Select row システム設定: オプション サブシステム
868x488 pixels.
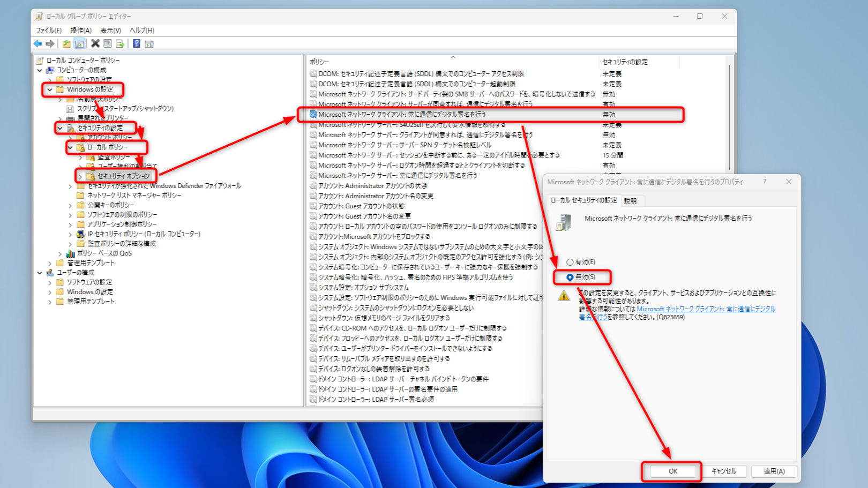coord(363,288)
